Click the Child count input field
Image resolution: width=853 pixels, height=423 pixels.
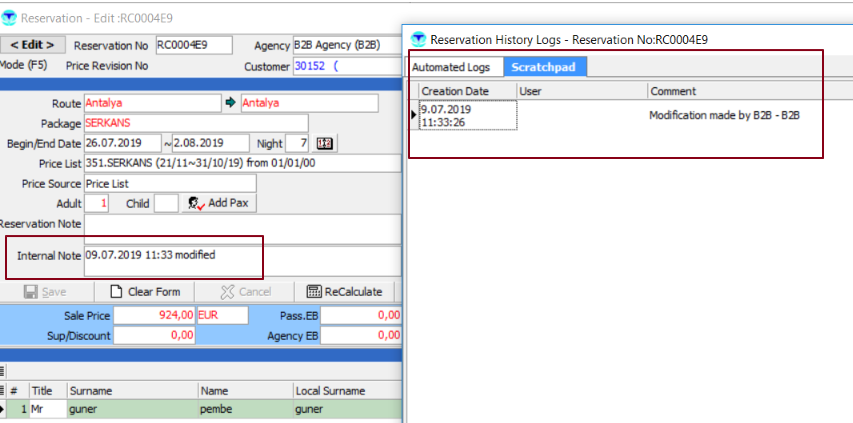click(x=166, y=203)
